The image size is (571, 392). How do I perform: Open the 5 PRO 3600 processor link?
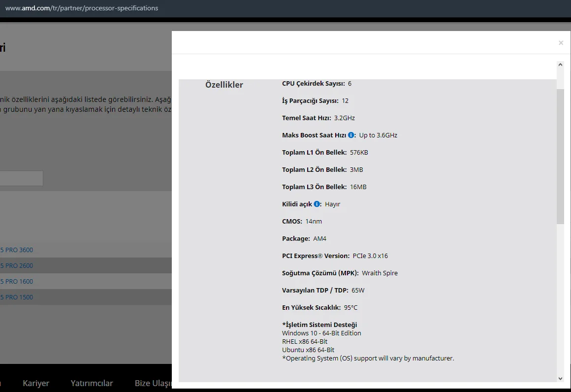(x=17, y=250)
